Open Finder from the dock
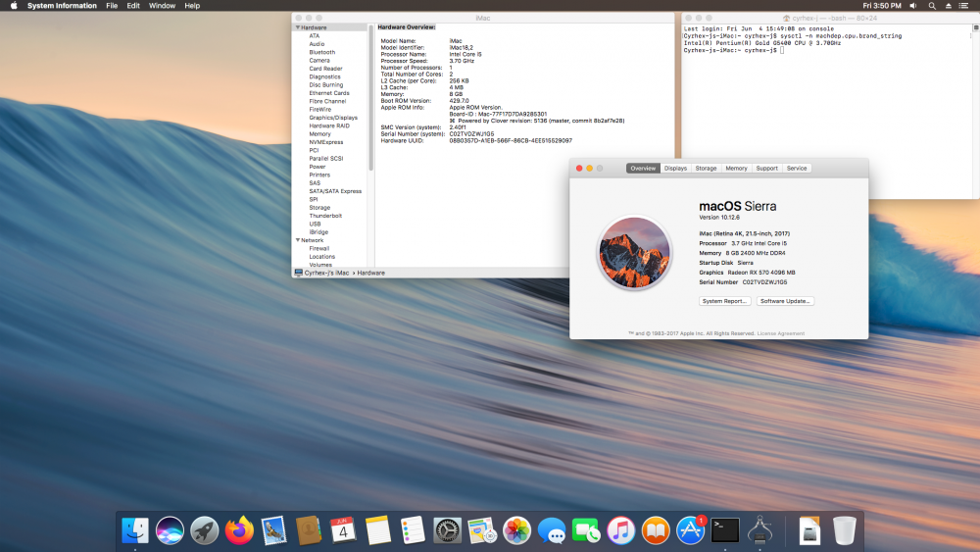Image resolution: width=980 pixels, height=552 pixels. [135, 530]
